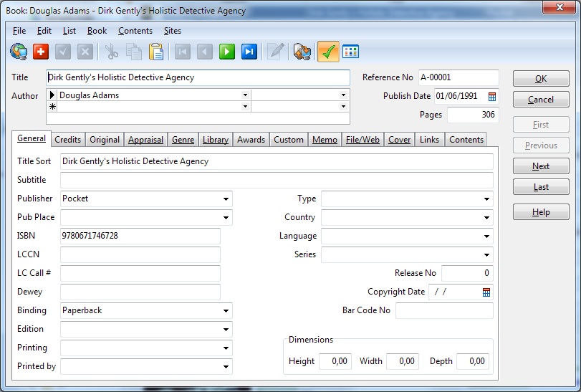Click the Cut scissors icon

[x=111, y=52]
